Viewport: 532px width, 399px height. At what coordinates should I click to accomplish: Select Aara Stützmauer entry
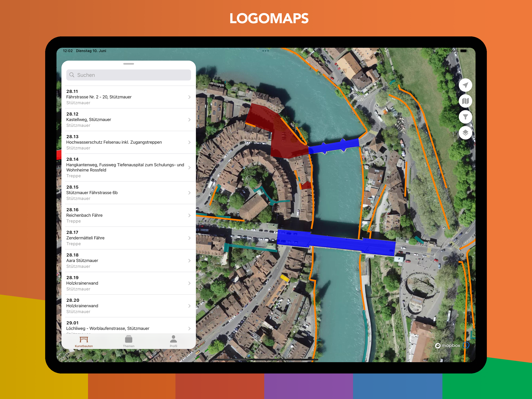(129, 261)
